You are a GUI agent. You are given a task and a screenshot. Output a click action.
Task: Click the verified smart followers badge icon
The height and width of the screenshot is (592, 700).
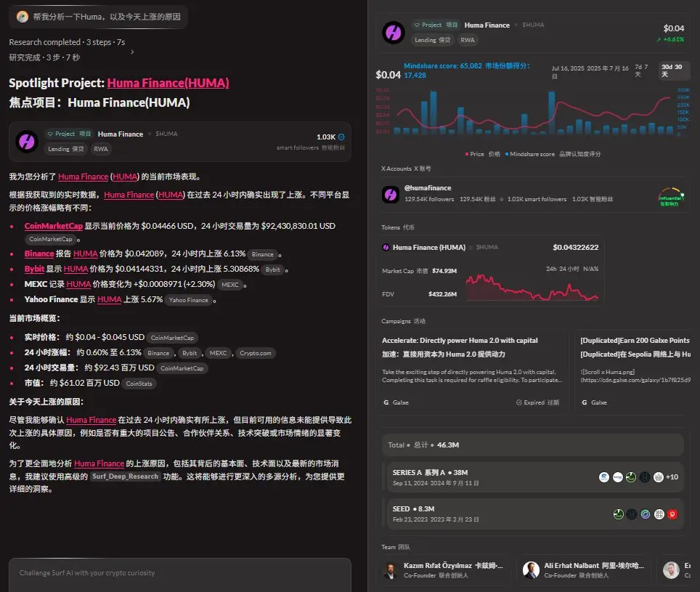tap(341, 137)
